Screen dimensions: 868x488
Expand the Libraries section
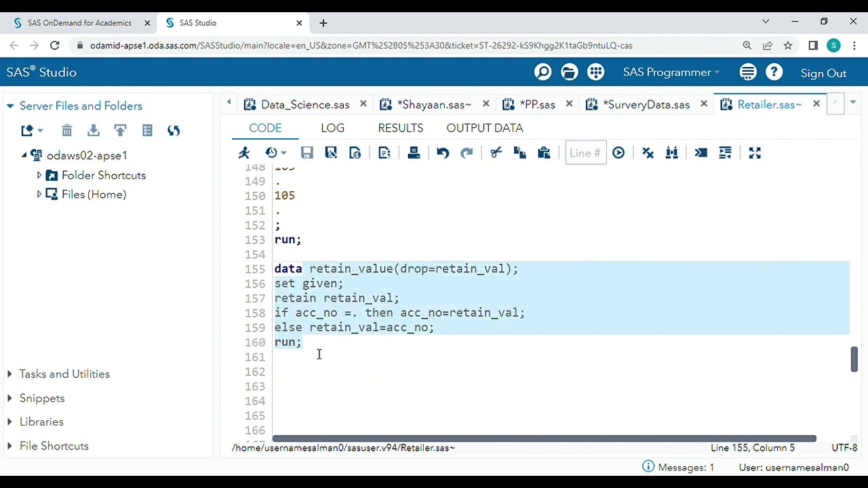(9, 422)
